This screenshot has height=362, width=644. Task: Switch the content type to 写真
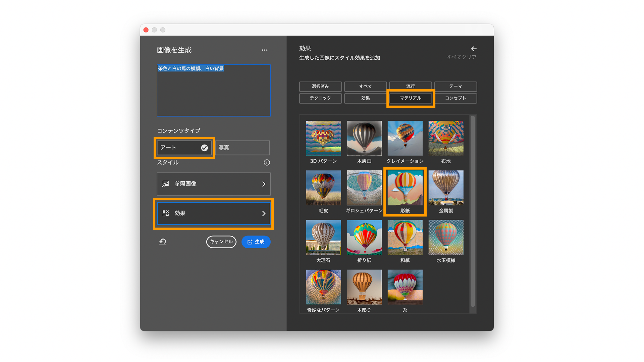coord(242,148)
